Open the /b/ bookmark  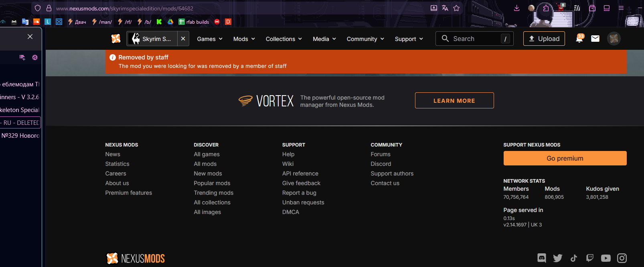[144, 22]
